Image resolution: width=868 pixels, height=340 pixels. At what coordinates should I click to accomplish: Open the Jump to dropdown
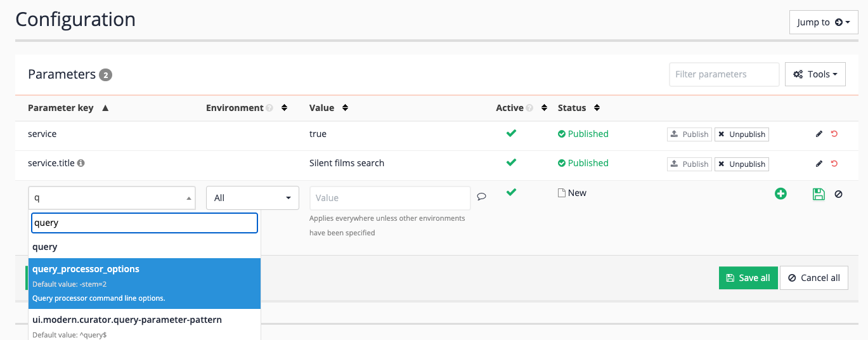coord(823,22)
